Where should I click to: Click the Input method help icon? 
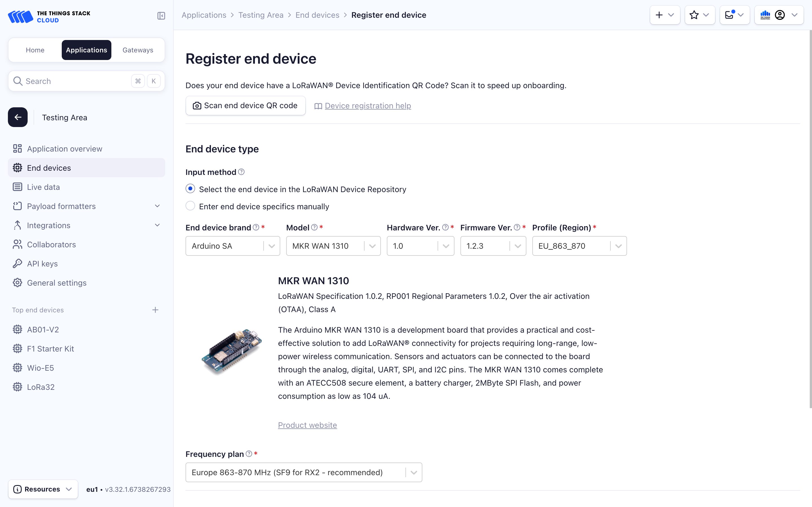click(241, 172)
